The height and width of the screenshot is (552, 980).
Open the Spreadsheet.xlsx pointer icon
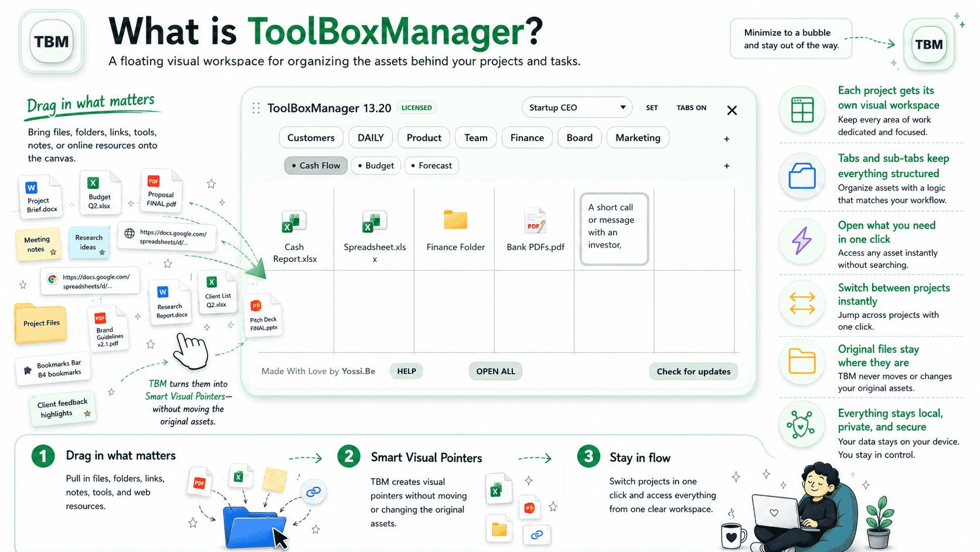click(x=374, y=222)
